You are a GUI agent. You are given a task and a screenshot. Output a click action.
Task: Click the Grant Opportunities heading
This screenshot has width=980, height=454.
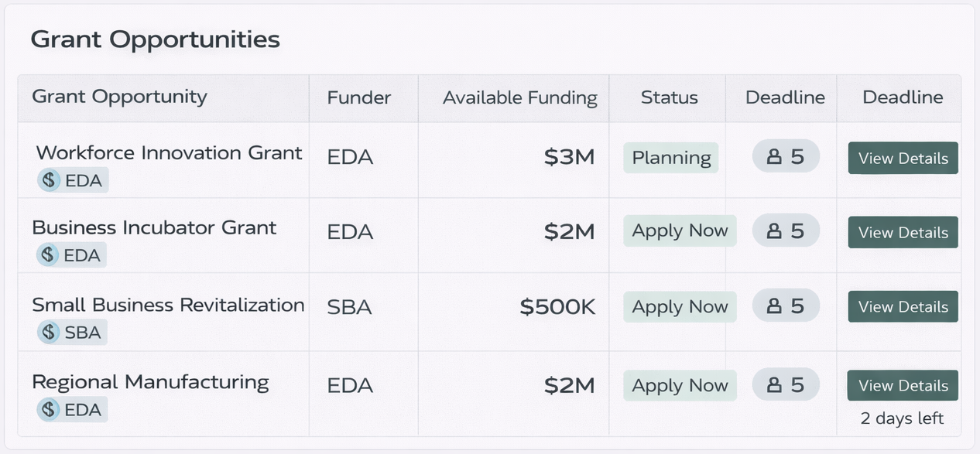click(x=155, y=39)
